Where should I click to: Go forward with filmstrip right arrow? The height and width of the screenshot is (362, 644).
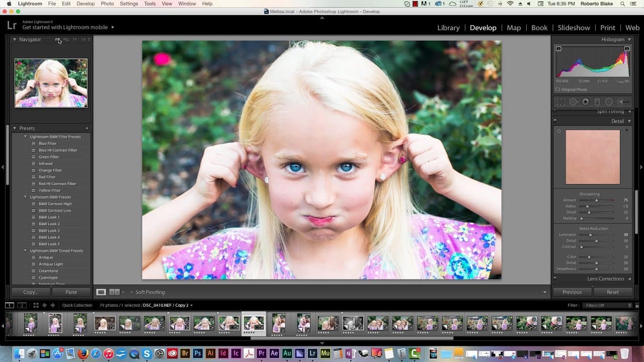click(x=52, y=305)
